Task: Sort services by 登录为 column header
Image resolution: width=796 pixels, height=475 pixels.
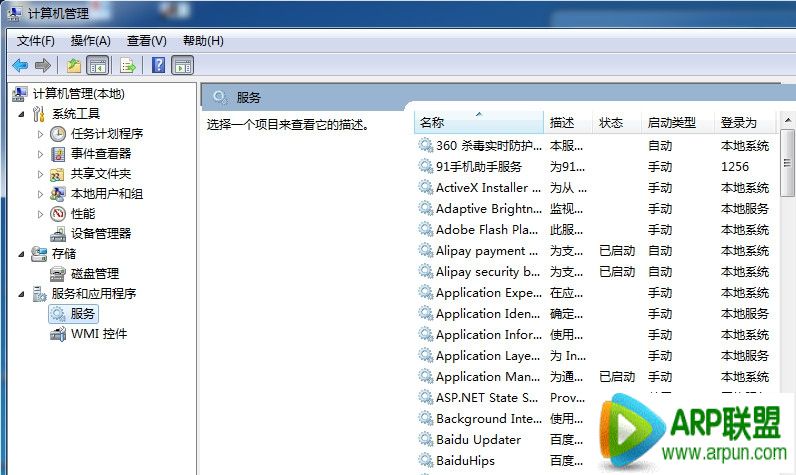Action: pyautogui.click(x=745, y=123)
